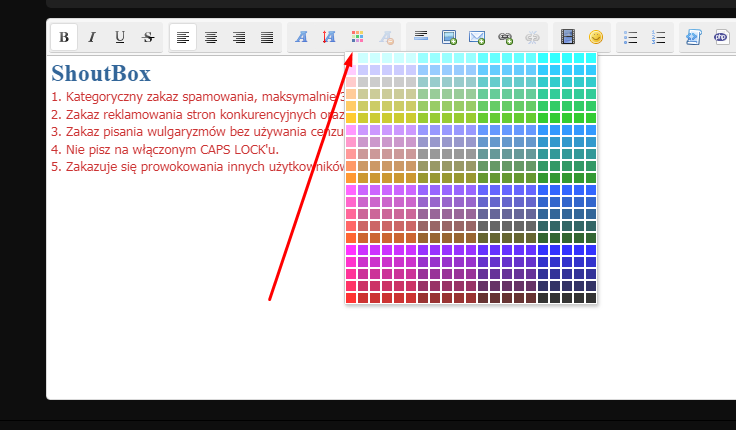Apply strikethrough formatting

coord(148,37)
